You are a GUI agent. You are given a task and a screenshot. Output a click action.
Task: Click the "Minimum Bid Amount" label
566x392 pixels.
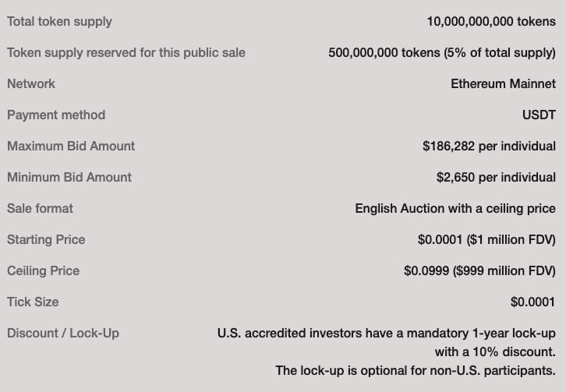[x=69, y=177]
